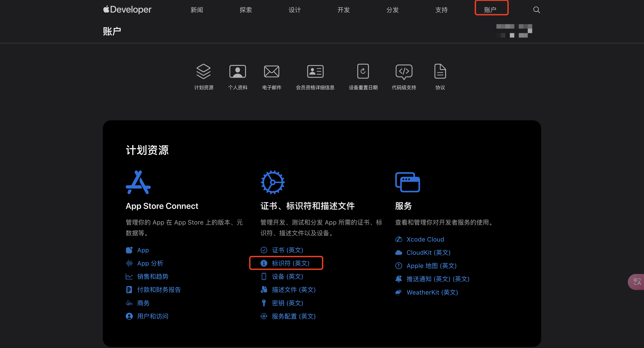This screenshot has height=348, width=644.
Task: Click the badge icon beside 证书 (英文)
Action: click(x=264, y=250)
